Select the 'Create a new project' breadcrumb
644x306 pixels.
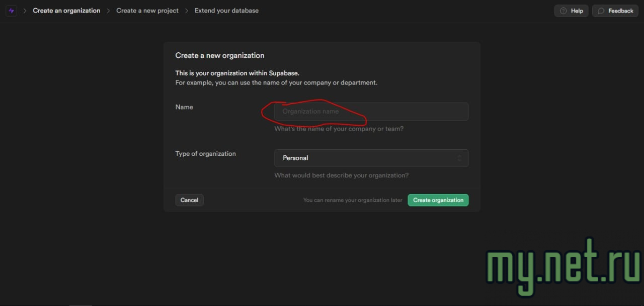147,11
